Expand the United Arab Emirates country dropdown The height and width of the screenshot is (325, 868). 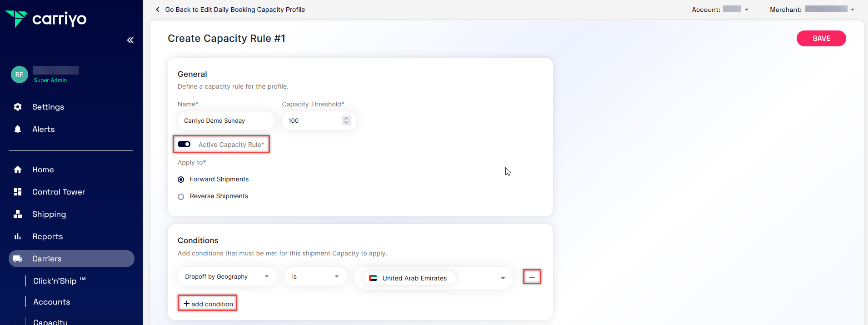[503, 278]
